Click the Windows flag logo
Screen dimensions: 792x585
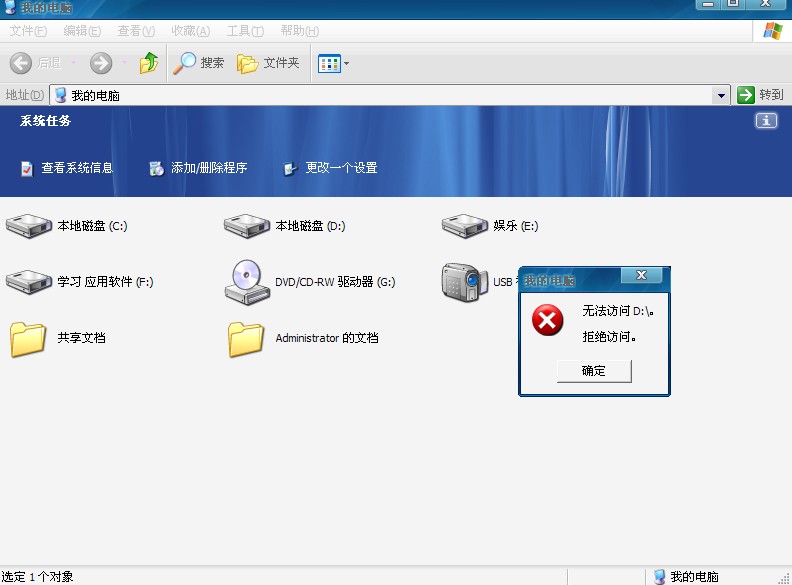(772, 31)
